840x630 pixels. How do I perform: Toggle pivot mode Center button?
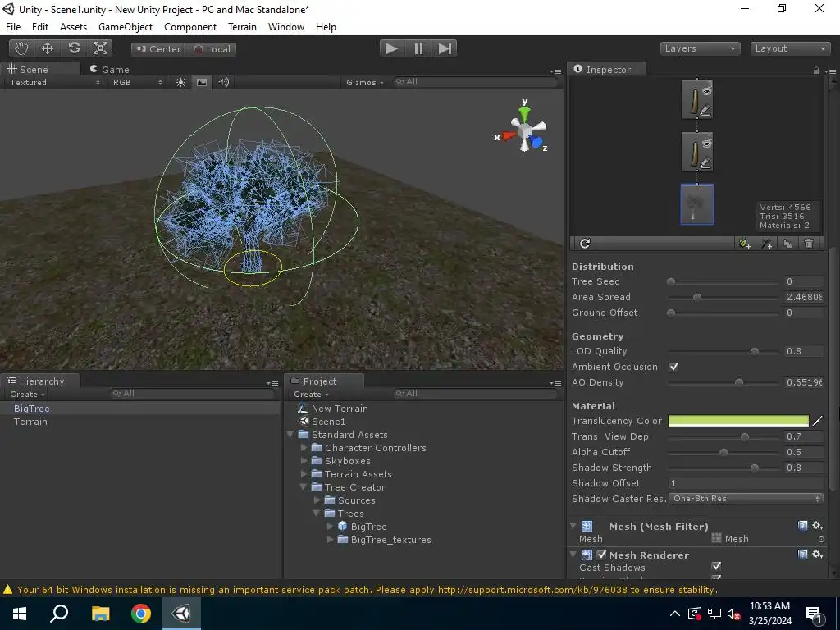[158, 49]
